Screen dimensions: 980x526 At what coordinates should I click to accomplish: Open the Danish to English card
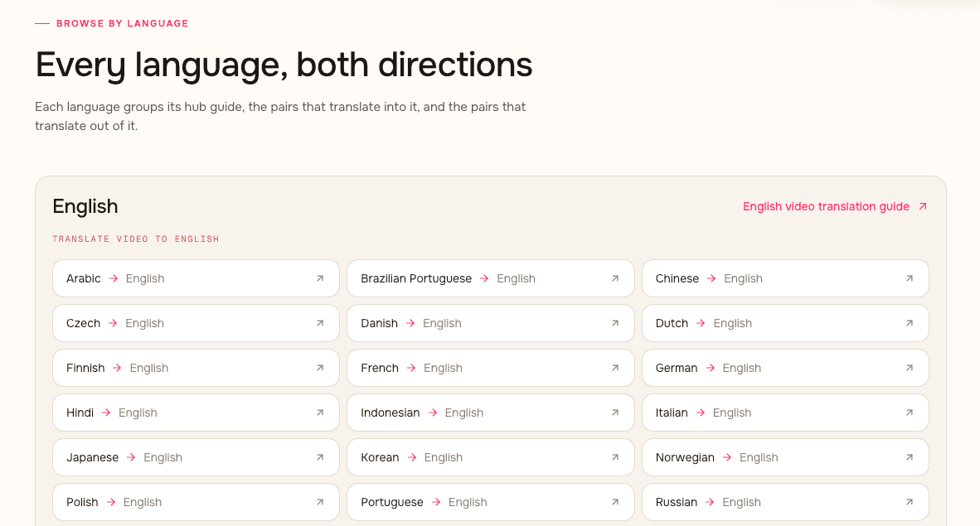pos(491,323)
